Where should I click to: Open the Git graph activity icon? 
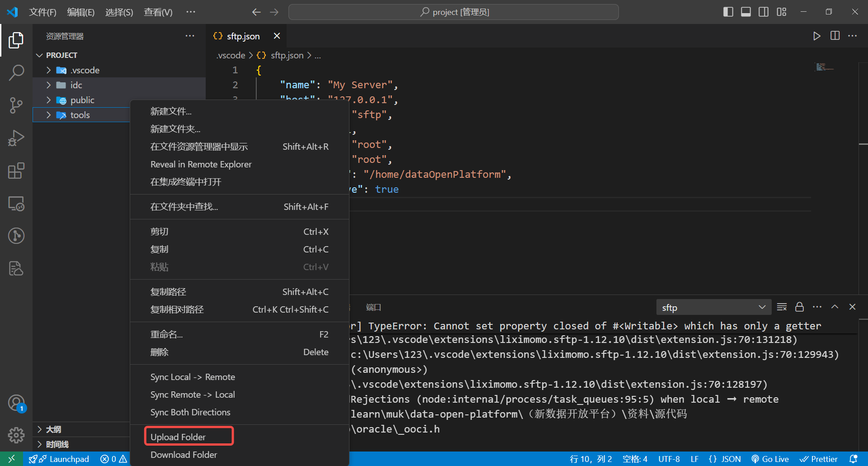[x=16, y=236]
